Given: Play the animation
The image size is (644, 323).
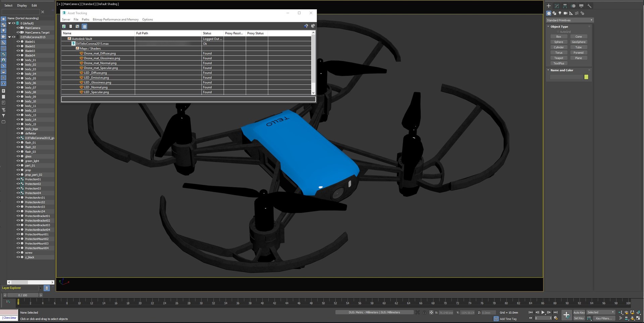Looking at the screenshot, I should point(543,312).
